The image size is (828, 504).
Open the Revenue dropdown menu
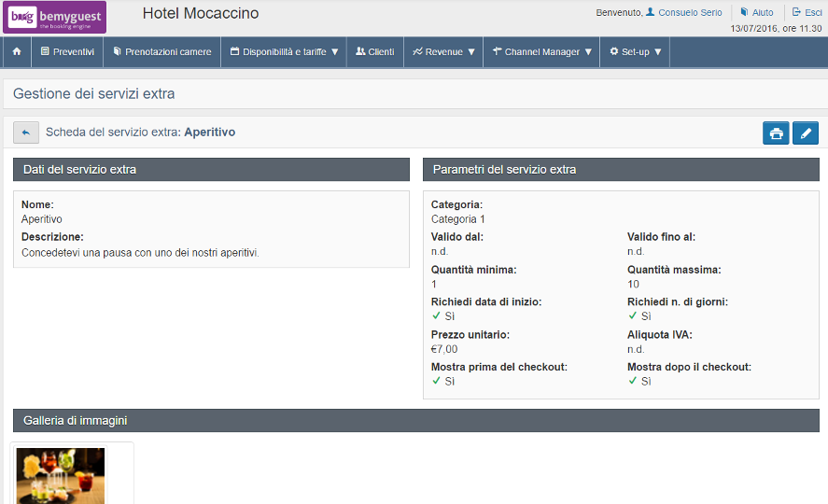coord(443,52)
